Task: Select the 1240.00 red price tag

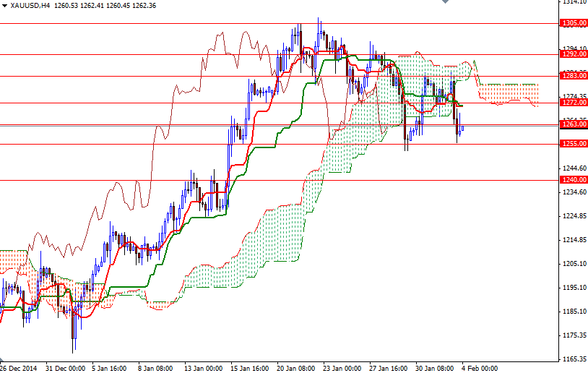Action: [x=574, y=180]
